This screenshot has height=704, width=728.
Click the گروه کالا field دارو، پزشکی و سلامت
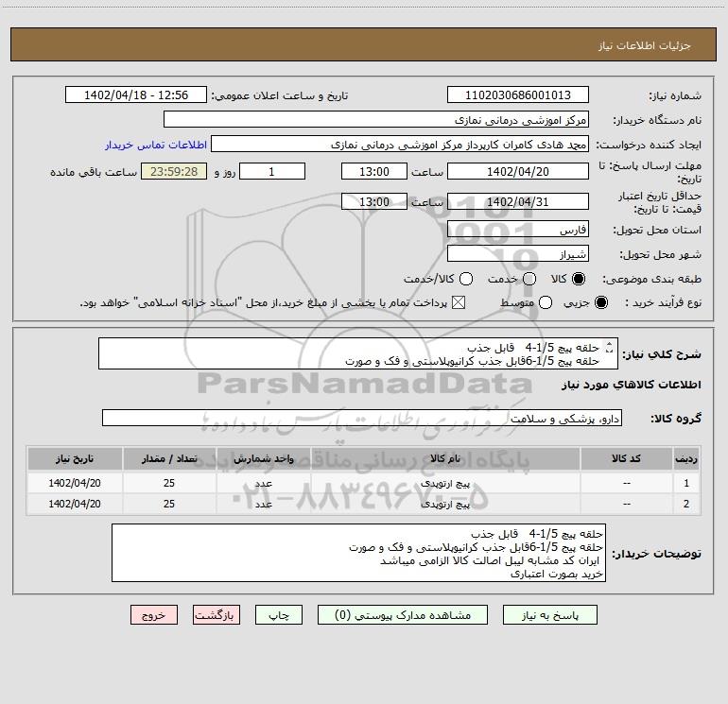click(362, 418)
